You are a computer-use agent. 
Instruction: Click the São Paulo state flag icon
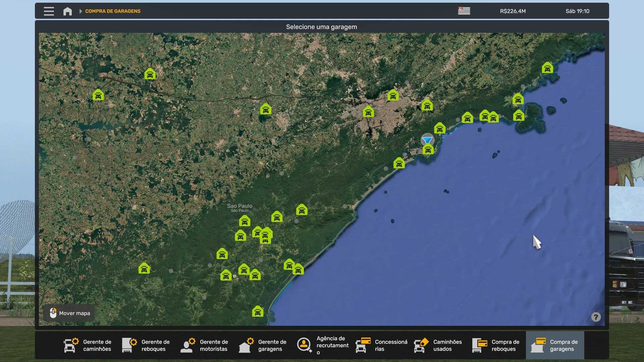464,11
